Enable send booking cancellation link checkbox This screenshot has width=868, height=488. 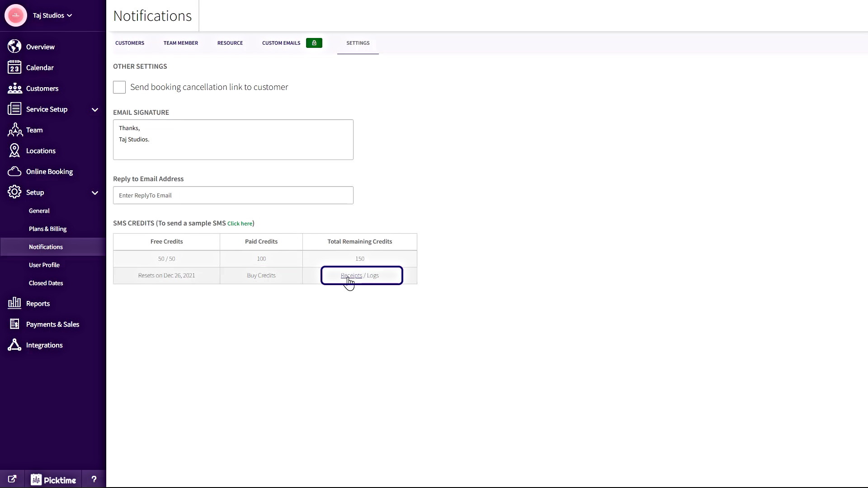119,87
